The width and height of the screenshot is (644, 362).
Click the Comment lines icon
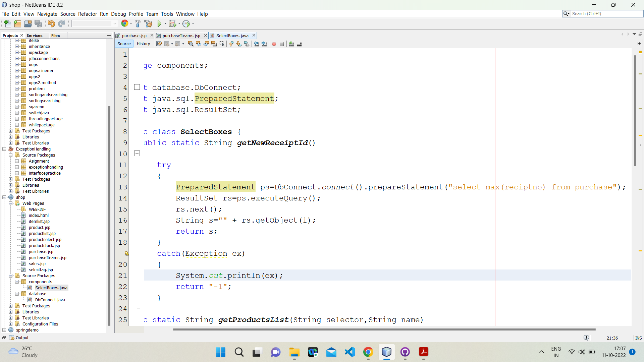[291, 44]
